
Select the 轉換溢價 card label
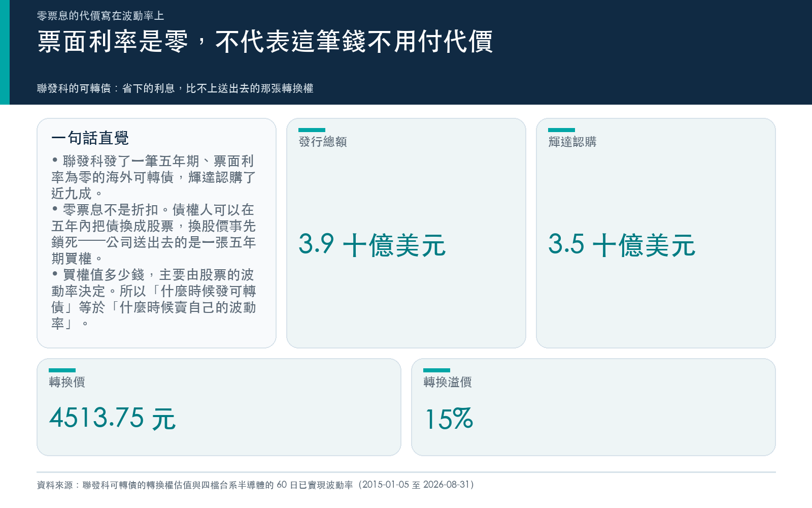click(448, 382)
